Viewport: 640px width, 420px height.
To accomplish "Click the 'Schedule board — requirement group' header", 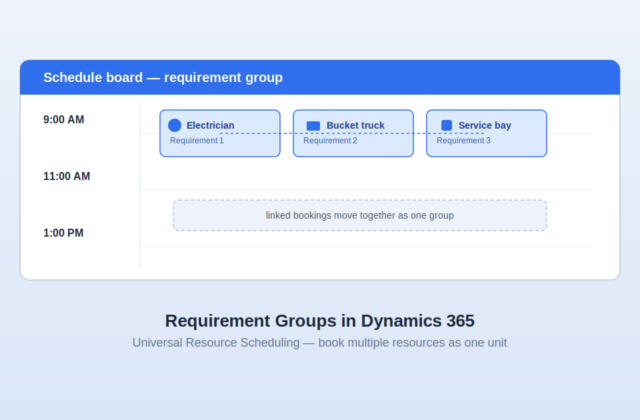I will click(x=320, y=78).
